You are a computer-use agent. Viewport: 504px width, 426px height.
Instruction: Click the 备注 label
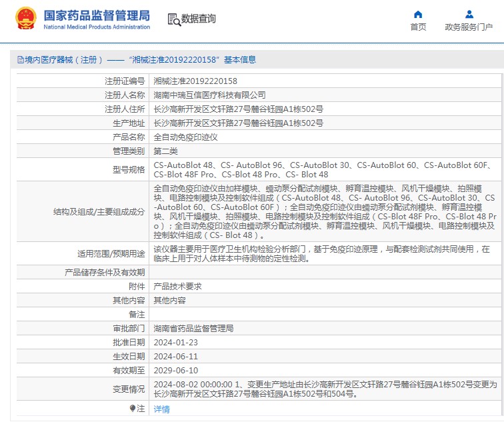(x=137, y=314)
